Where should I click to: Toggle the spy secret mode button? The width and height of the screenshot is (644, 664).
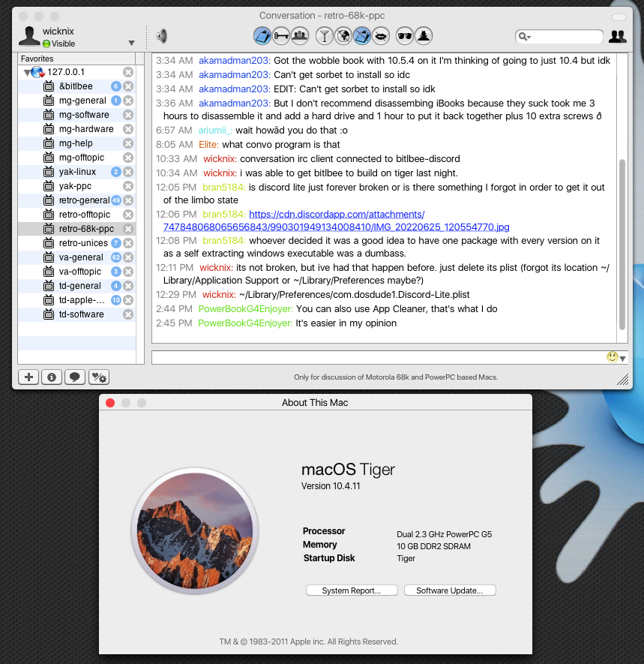tap(424, 36)
